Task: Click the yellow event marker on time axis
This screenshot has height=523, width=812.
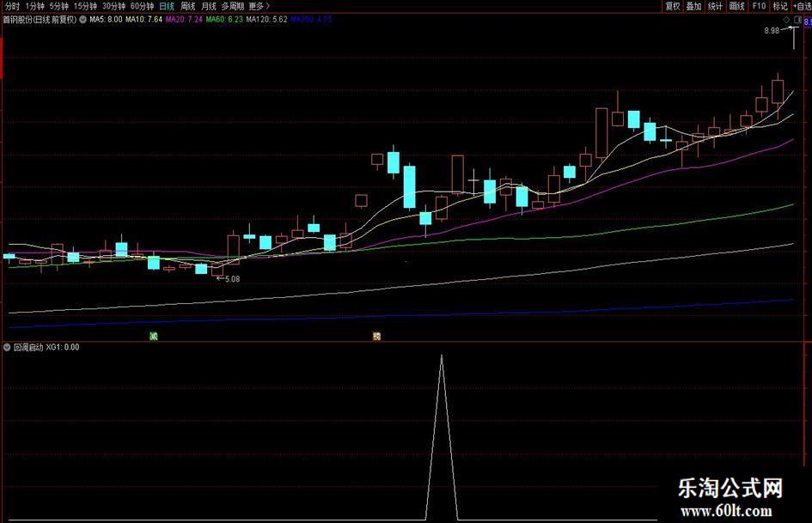Action: pos(376,336)
